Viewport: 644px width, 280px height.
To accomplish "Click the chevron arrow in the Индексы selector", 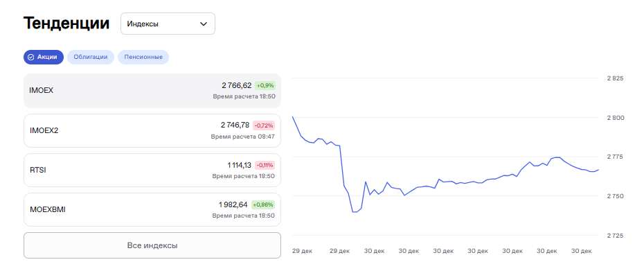I will click(204, 24).
